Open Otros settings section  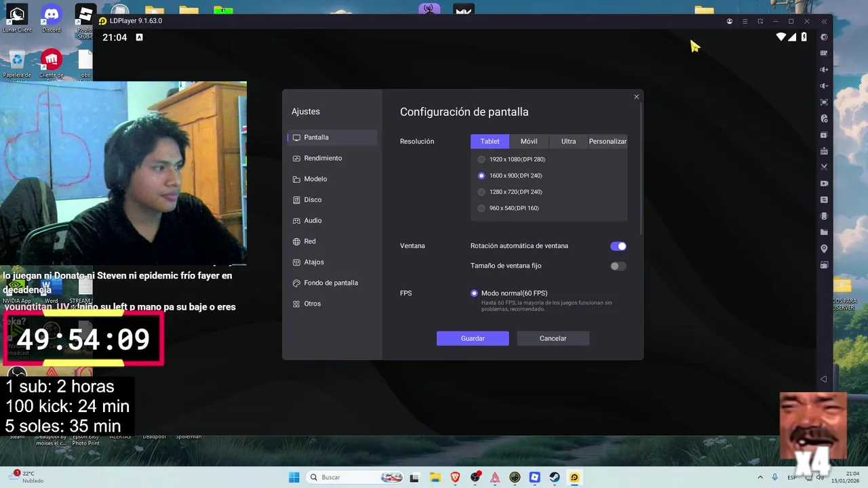(x=332, y=304)
